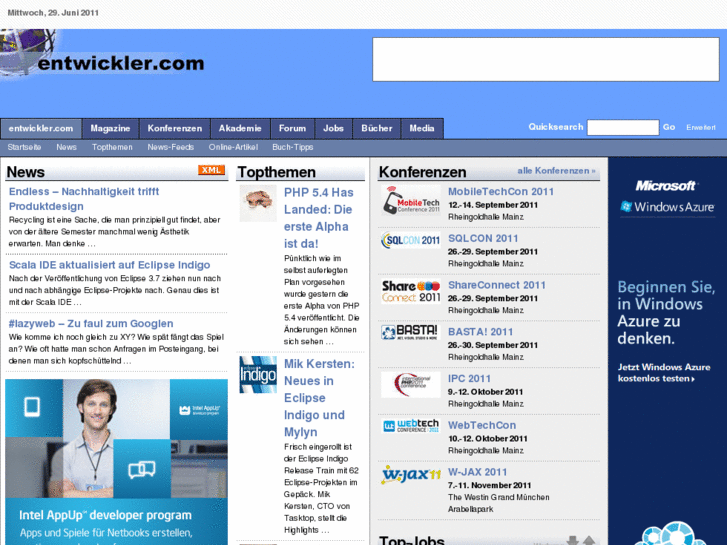This screenshot has width=727, height=545.
Task: Open the MobileTechCon 2011 title link
Action: click(501, 192)
